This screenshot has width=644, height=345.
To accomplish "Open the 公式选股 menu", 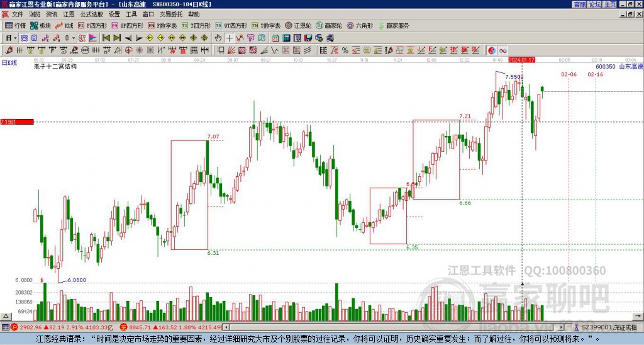I will click(92, 14).
